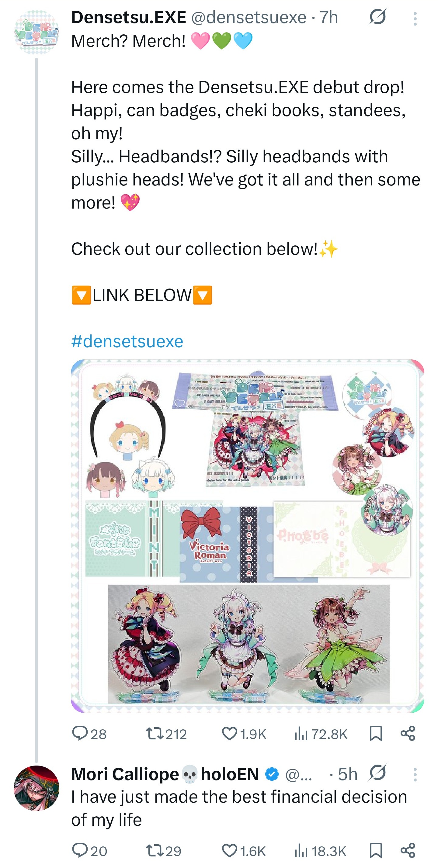This screenshot has width=438, height=868.
Task: Open Densetsu.EXE profile avatar
Action: tap(36, 32)
